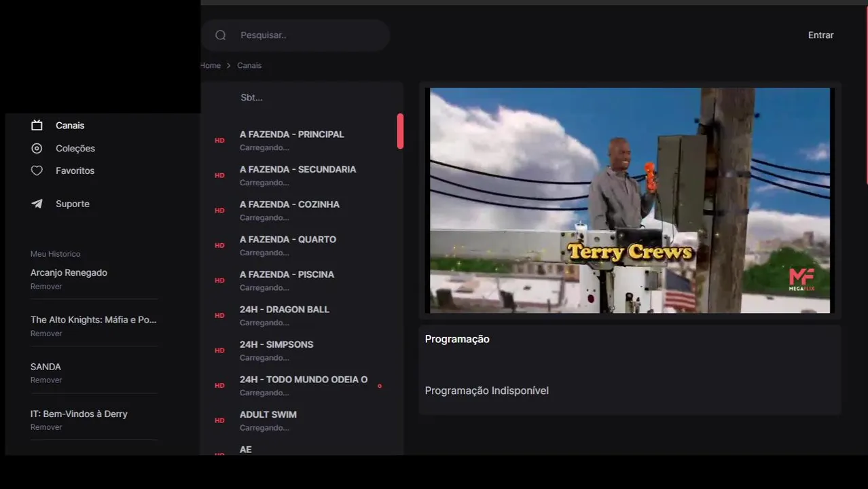Click HD badge for ADULT SWIM
This screenshot has width=868, height=489.
tap(219, 420)
